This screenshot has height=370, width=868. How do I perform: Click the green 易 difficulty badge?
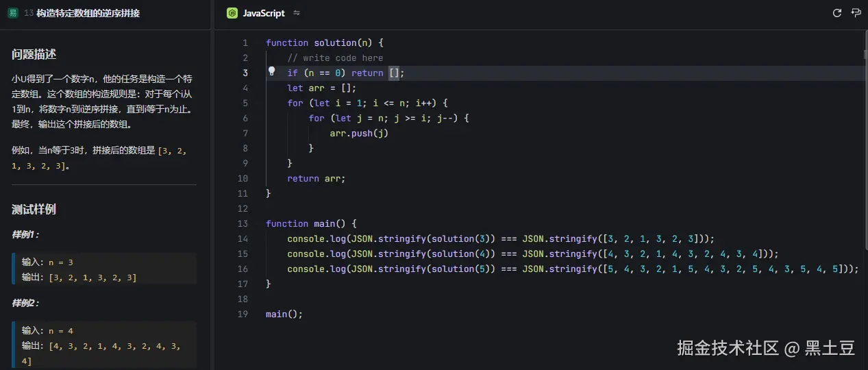tap(12, 13)
